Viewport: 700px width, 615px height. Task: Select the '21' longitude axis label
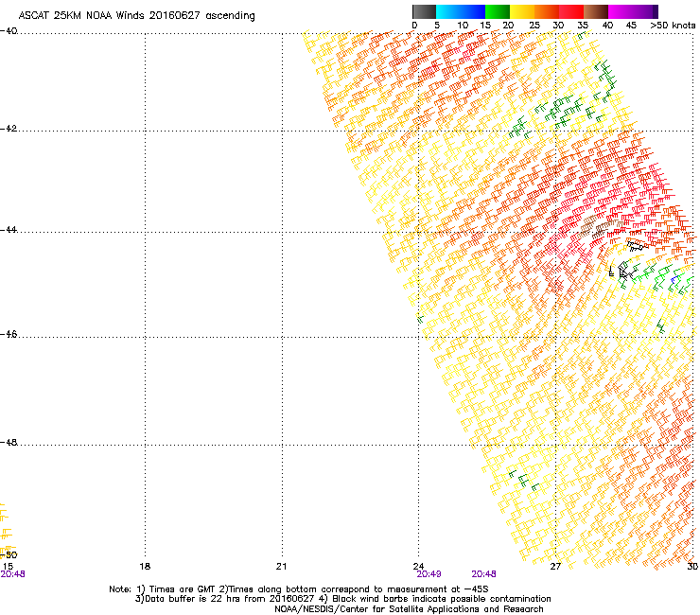[x=281, y=567]
